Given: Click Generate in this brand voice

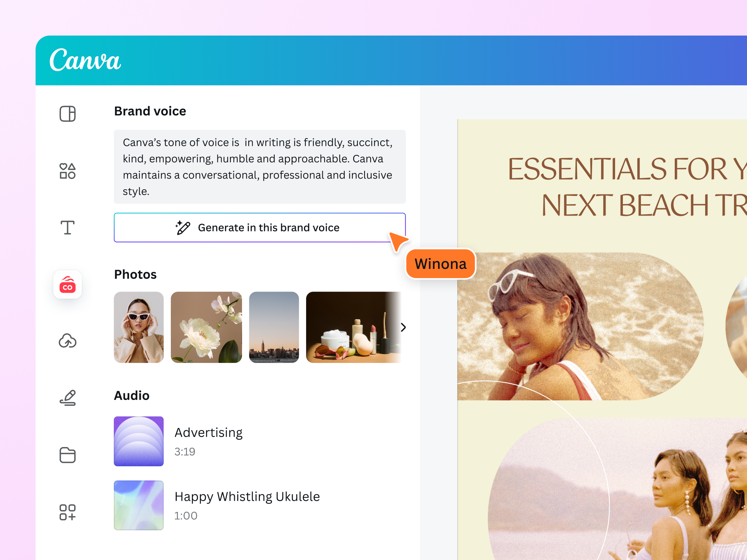Looking at the screenshot, I should tap(260, 227).
